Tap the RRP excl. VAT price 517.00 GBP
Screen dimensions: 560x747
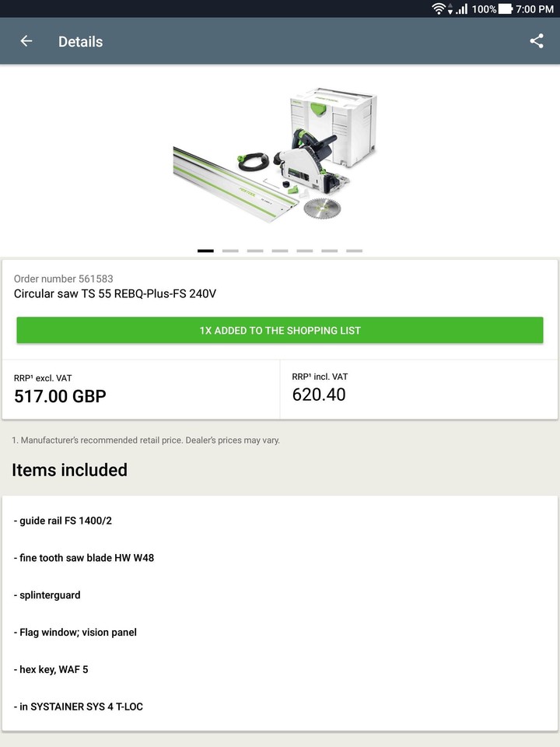click(x=61, y=395)
